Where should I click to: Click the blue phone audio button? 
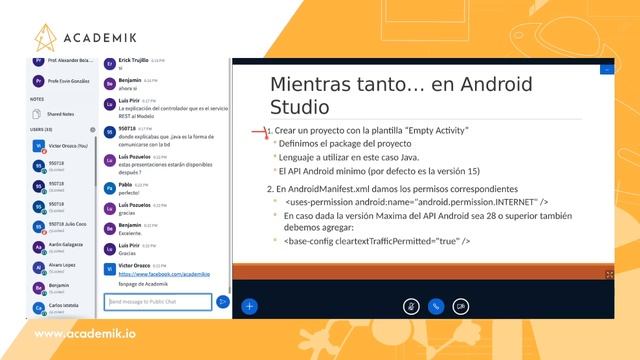click(436, 307)
